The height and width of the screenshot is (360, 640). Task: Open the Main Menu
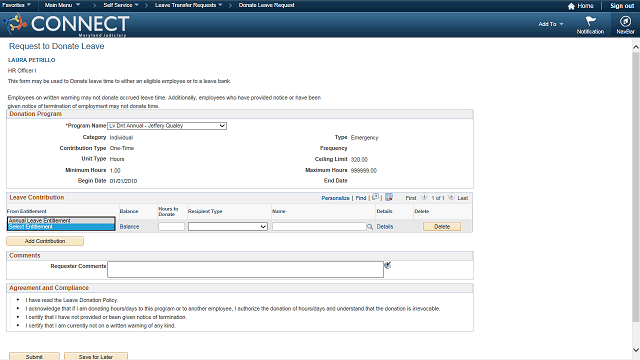pos(62,5)
